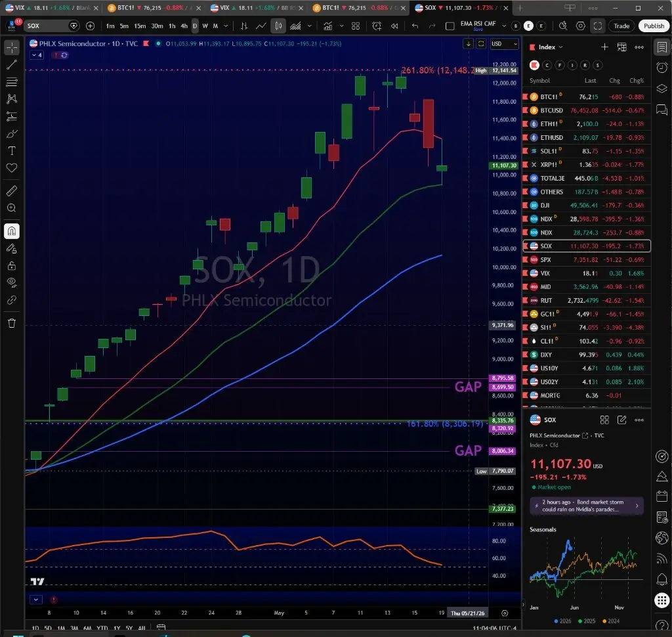Open the Bond market storm news headline

(586, 506)
